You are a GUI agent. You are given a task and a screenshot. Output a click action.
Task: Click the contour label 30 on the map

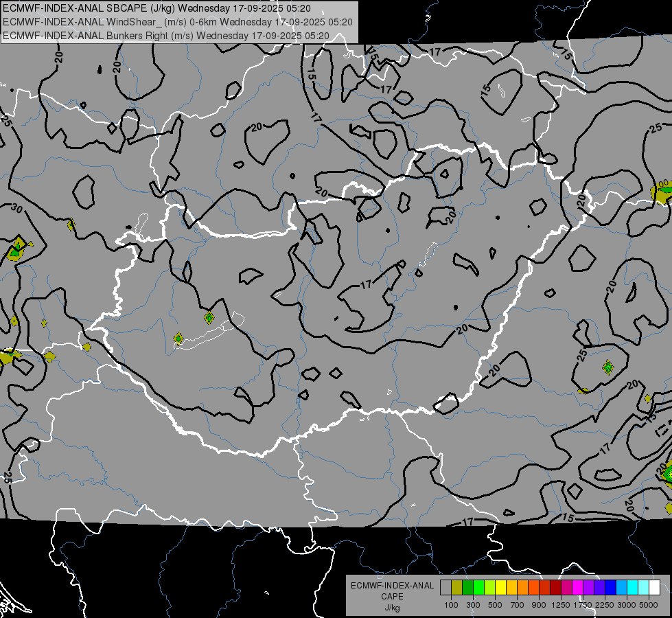pos(16,209)
